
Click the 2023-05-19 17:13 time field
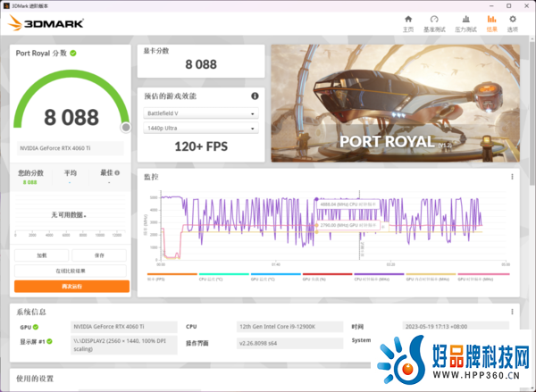point(456,327)
